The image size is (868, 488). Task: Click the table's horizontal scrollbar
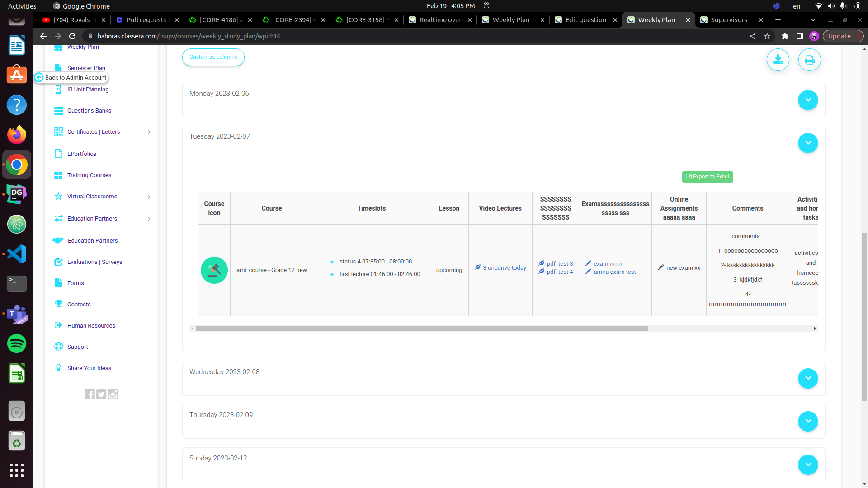pyautogui.click(x=421, y=328)
